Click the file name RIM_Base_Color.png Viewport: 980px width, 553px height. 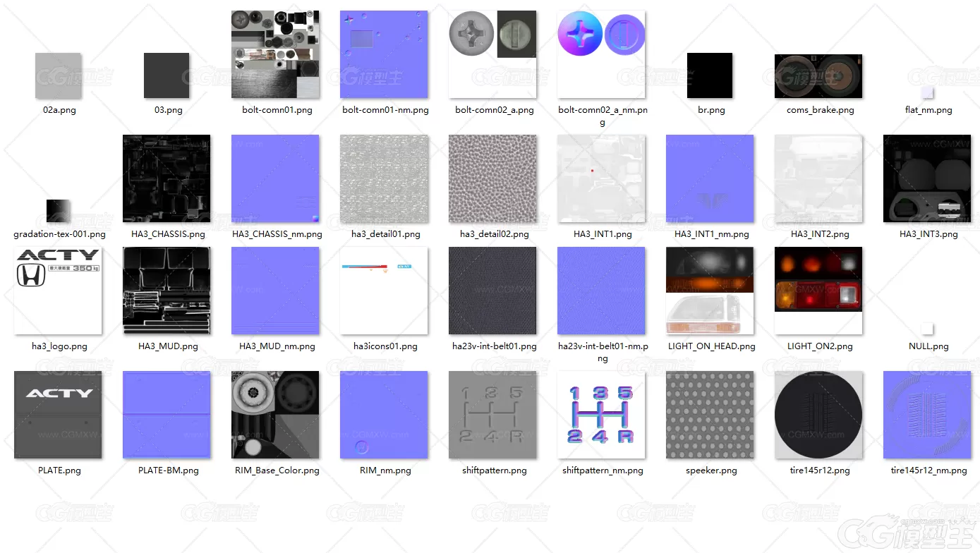coord(277,470)
